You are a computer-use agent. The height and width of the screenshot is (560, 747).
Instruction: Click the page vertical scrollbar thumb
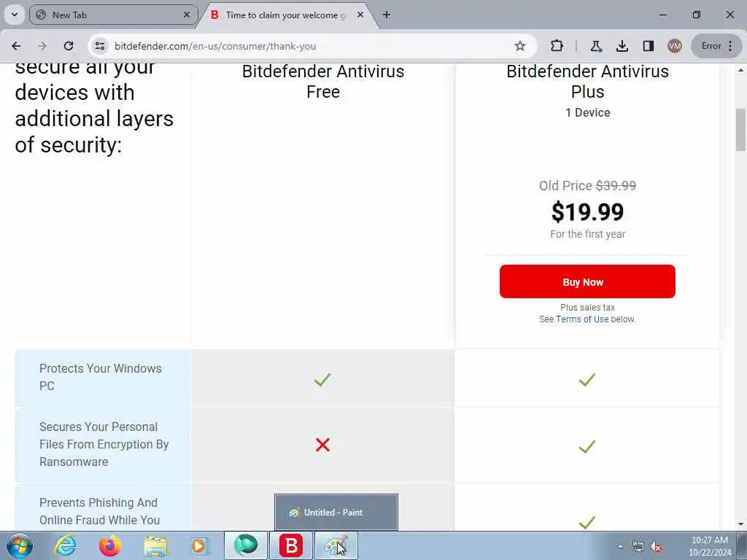pyautogui.click(x=740, y=130)
